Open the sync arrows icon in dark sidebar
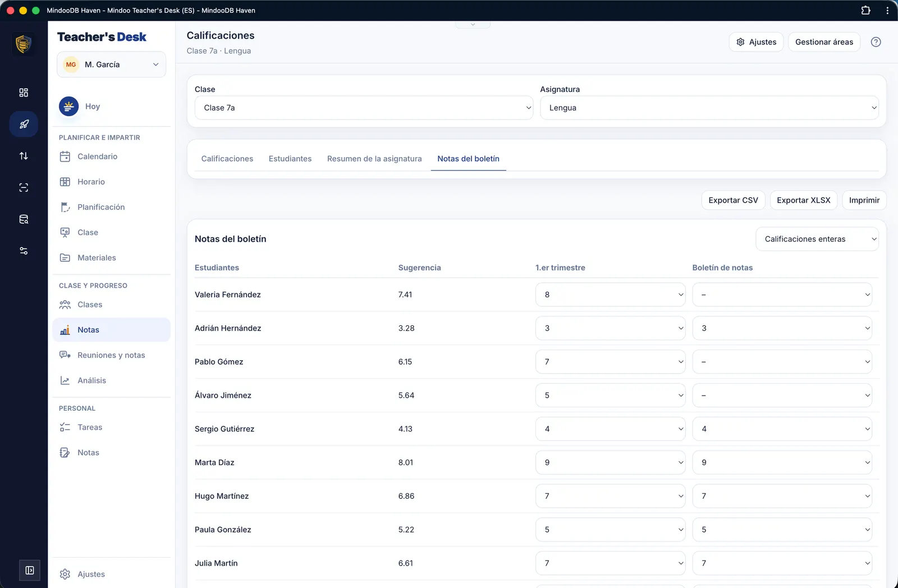Image resolution: width=898 pixels, height=588 pixels. [x=24, y=156]
